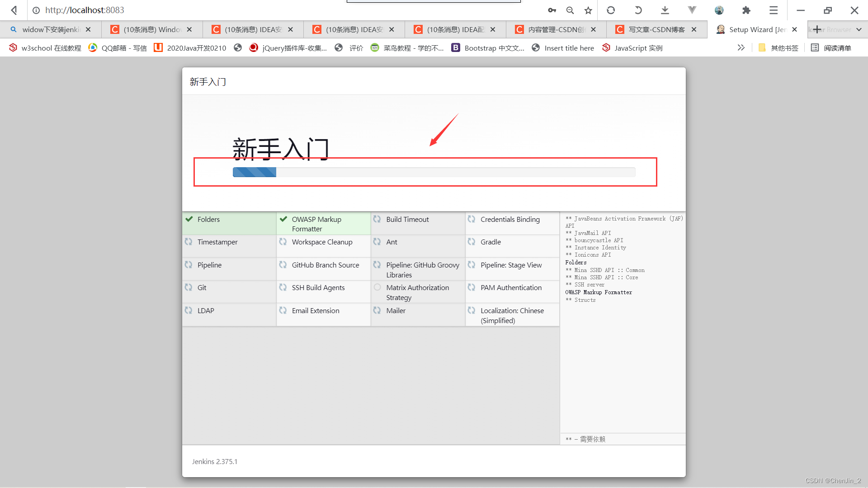Open the 'jQuery插件库' bookmark
Viewport: 868px width, 488px height.
tap(288, 48)
